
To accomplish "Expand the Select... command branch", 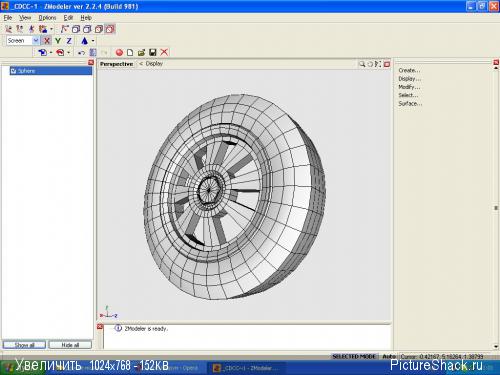I will pos(408,95).
